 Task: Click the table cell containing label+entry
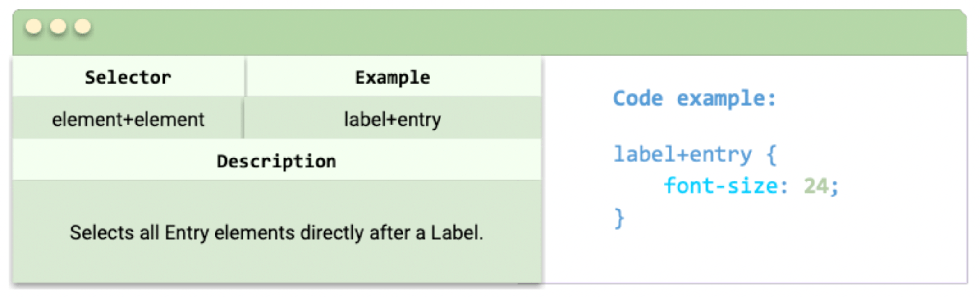coord(393,119)
